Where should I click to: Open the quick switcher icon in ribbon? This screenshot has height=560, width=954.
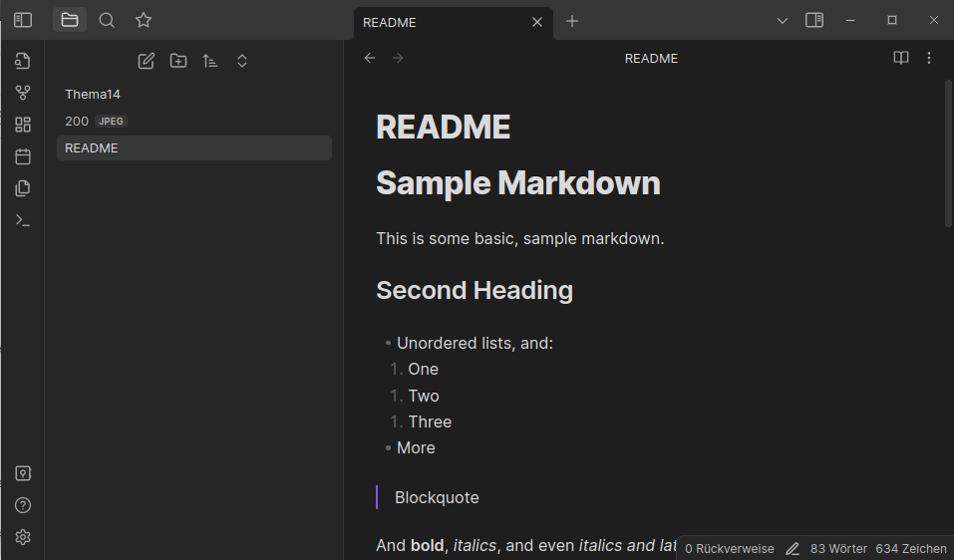pos(22,62)
